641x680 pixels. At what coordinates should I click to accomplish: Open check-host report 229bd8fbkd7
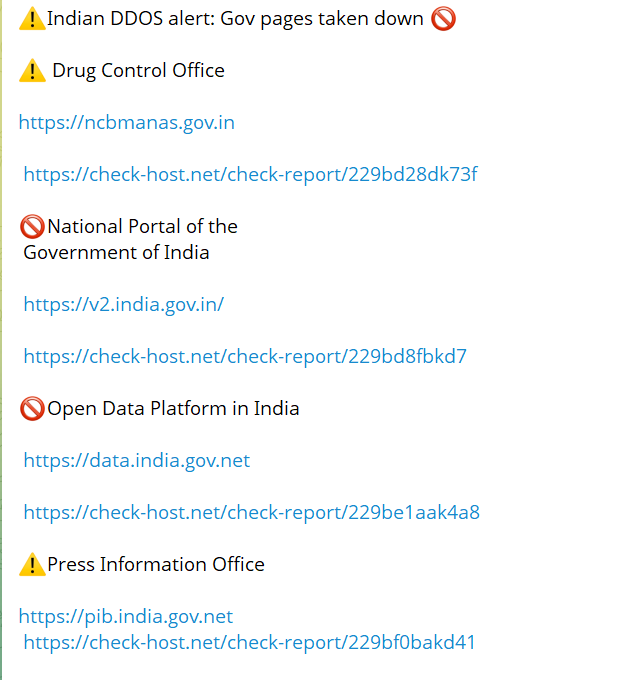[245, 357]
